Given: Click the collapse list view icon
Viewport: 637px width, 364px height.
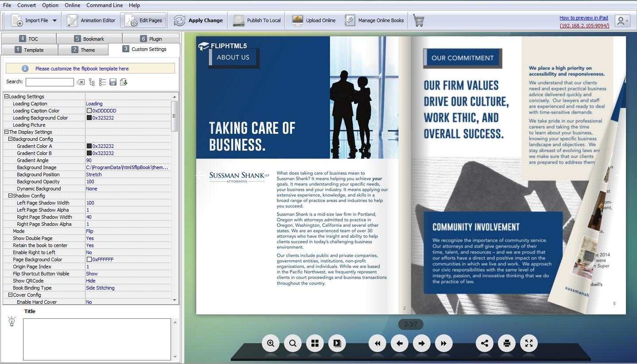Looking at the screenshot, I should (102, 82).
